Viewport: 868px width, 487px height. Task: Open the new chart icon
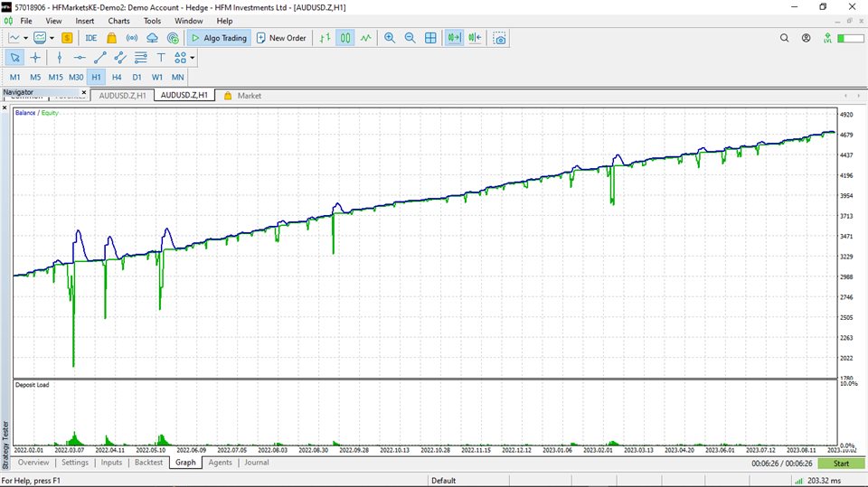coord(14,38)
